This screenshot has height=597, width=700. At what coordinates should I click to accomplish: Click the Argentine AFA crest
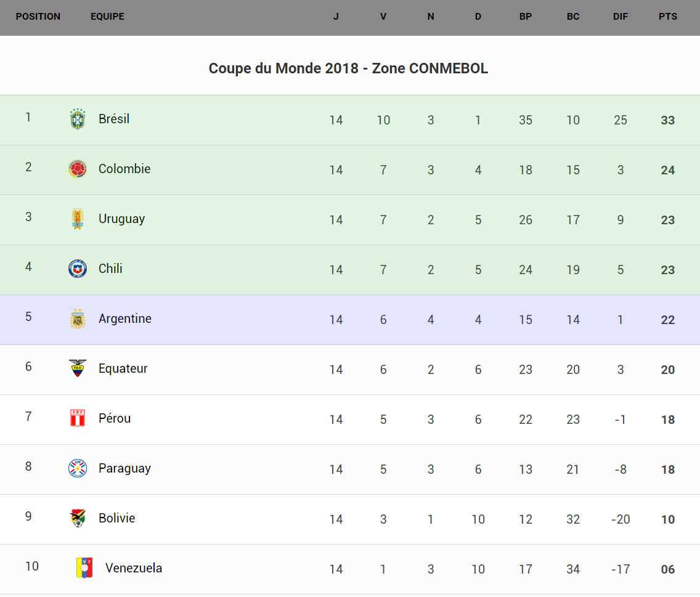[78, 319]
